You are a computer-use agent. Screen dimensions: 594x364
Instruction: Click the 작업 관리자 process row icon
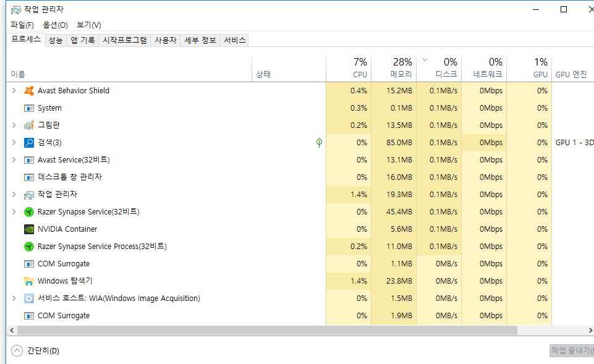click(x=29, y=195)
